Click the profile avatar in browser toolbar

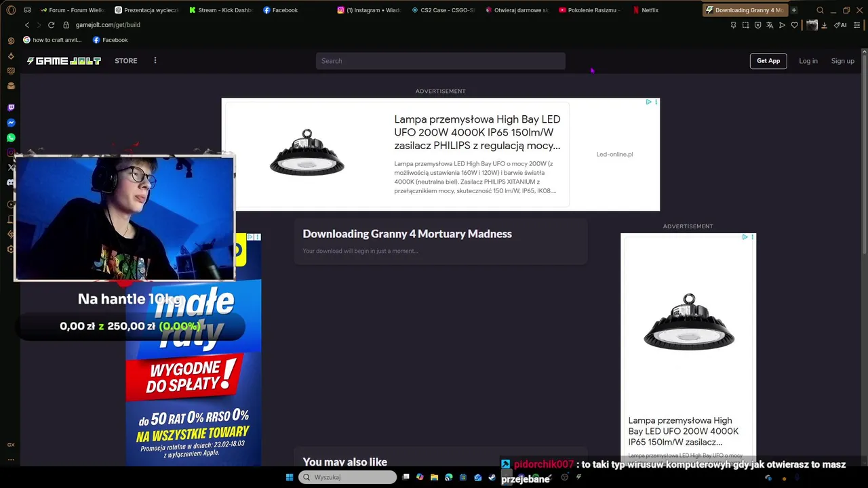812,25
